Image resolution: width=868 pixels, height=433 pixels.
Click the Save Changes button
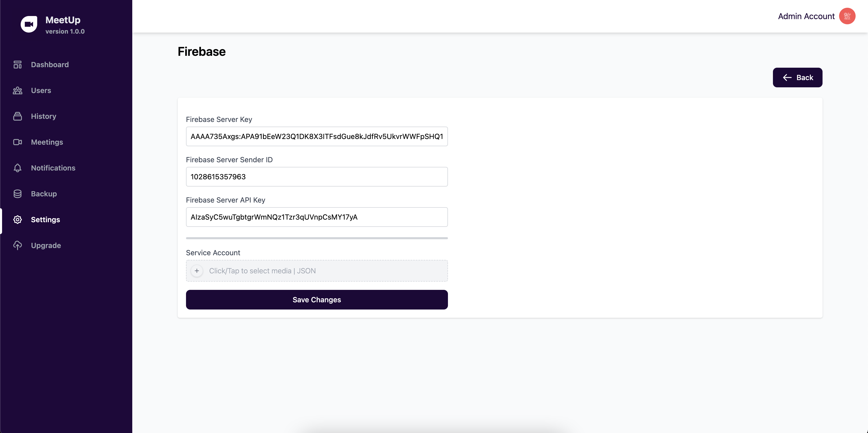click(317, 300)
